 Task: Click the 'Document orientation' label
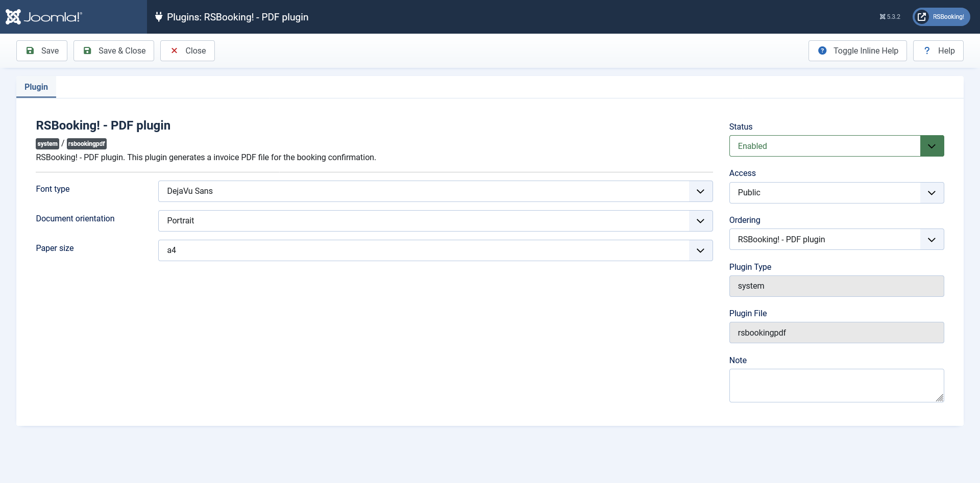[75, 218]
